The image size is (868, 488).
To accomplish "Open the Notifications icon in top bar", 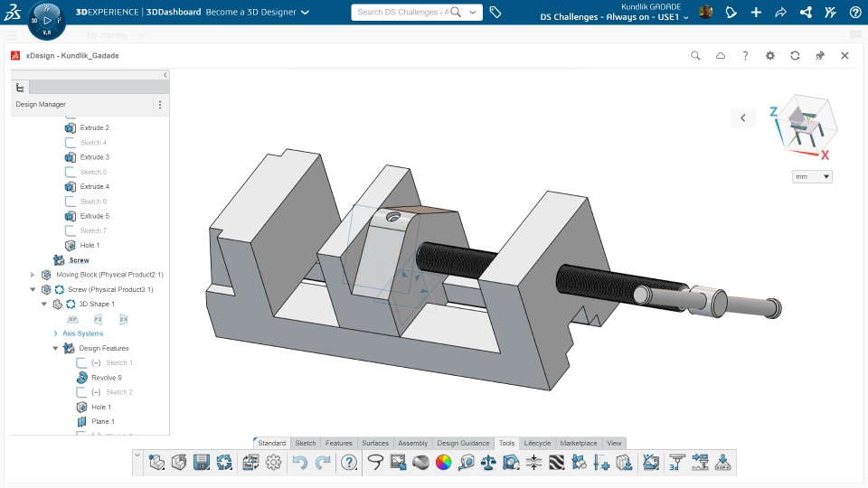I will tap(731, 12).
